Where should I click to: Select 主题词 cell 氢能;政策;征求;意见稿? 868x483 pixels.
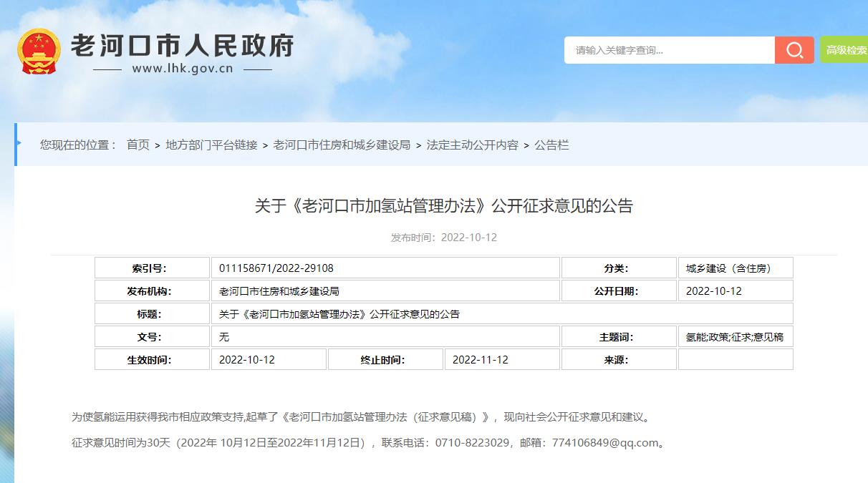732,336
